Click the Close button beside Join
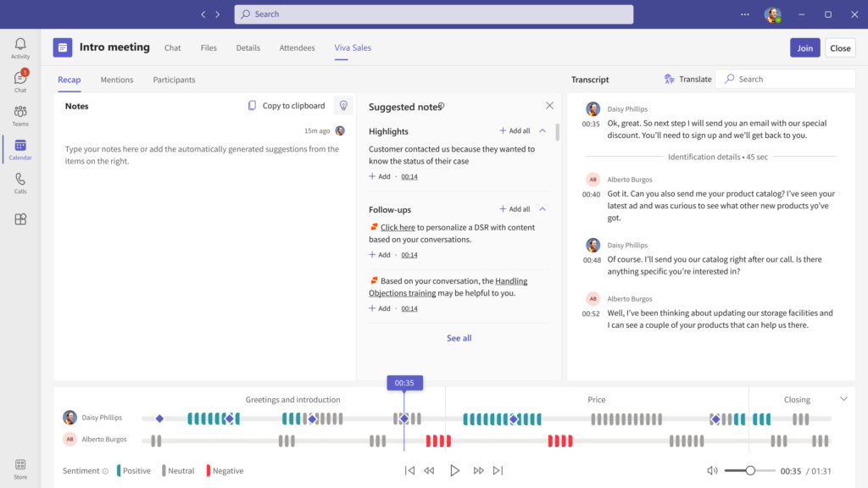The width and height of the screenshot is (868, 488). pyautogui.click(x=840, y=48)
